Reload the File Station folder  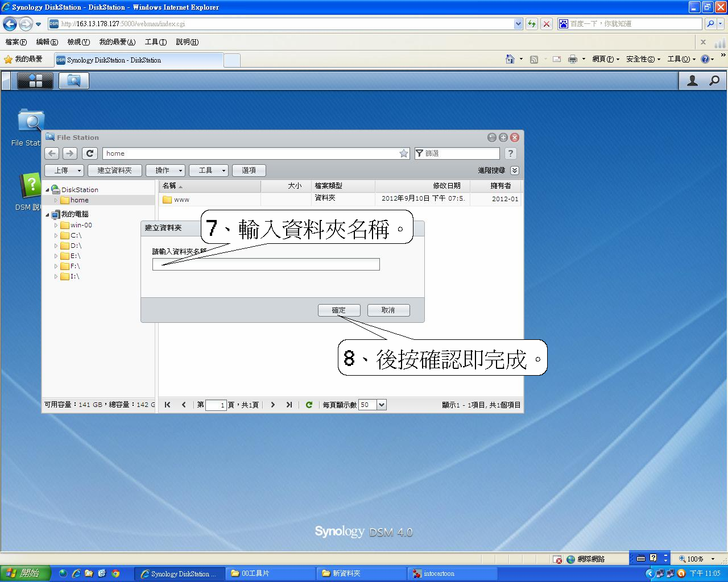[89, 153]
